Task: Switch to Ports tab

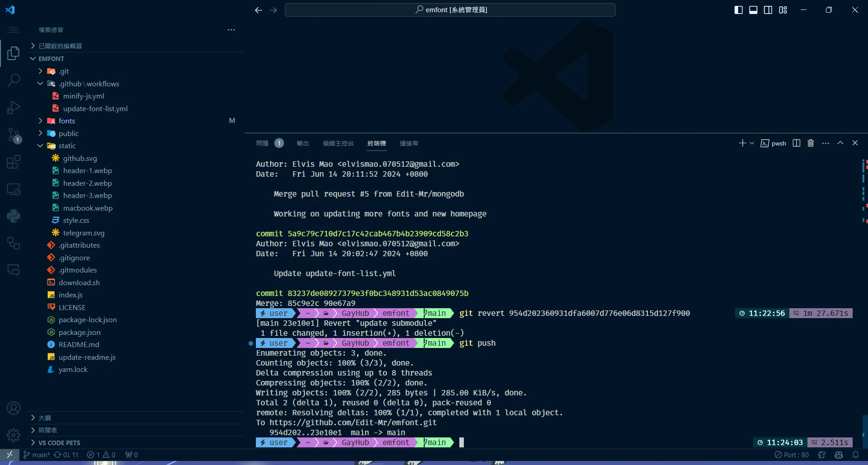Action: tap(409, 143)
